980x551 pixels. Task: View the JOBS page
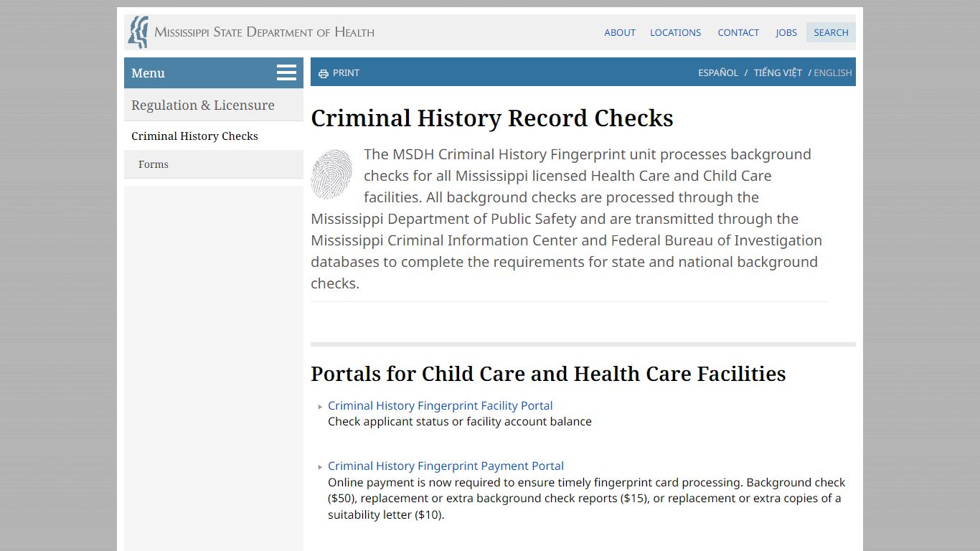click(786, 32)
